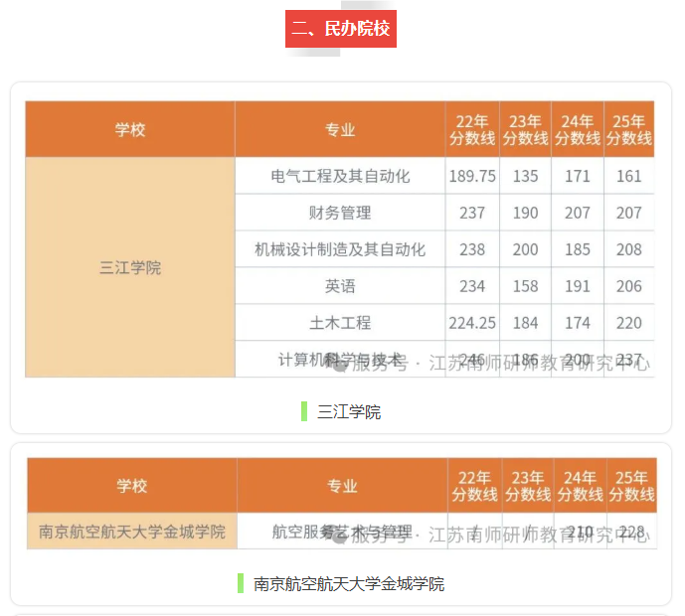Click 25年 score 207 in 财务管理 row
Screen dimensions: 685x616
coord(629,213)
